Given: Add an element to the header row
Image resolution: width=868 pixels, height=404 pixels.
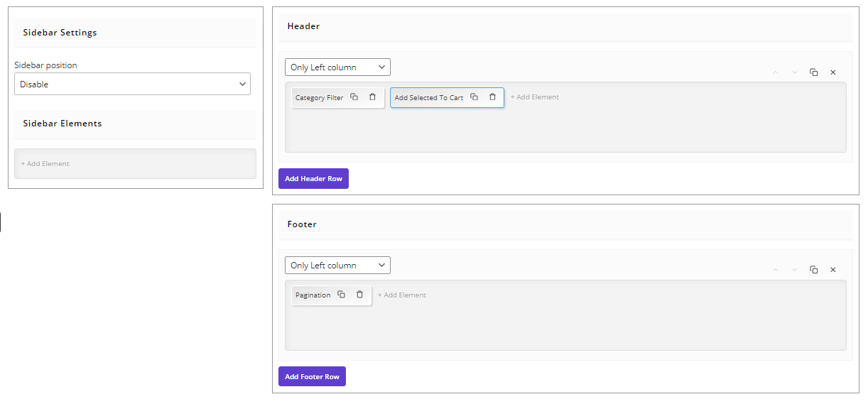Looking at the screenshot, I should point(535,97).
